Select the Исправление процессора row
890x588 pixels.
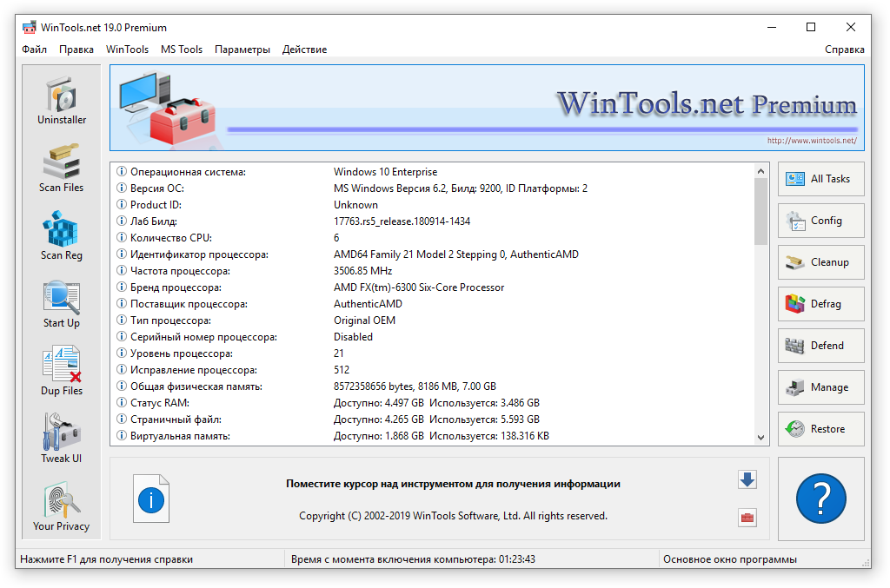pyautogui.click(x=434, y=370)
